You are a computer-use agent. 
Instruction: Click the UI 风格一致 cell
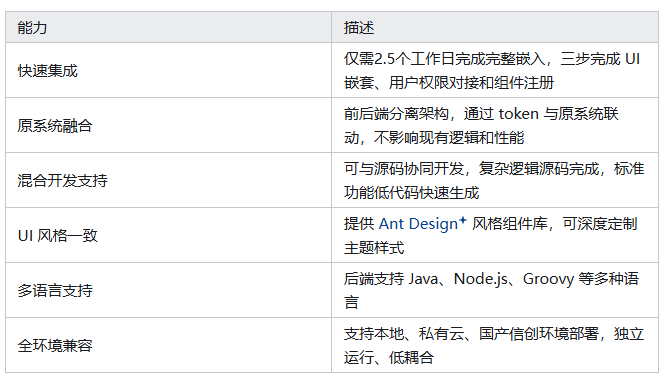tap(168, 235)
